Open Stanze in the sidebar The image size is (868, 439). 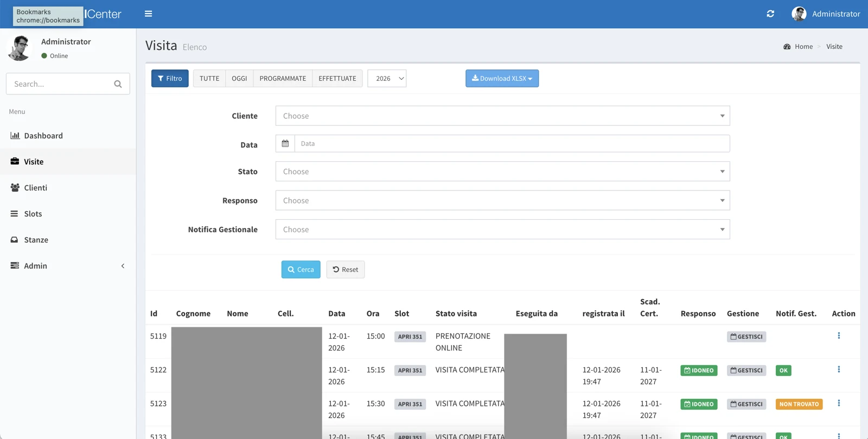pos(68,240)
